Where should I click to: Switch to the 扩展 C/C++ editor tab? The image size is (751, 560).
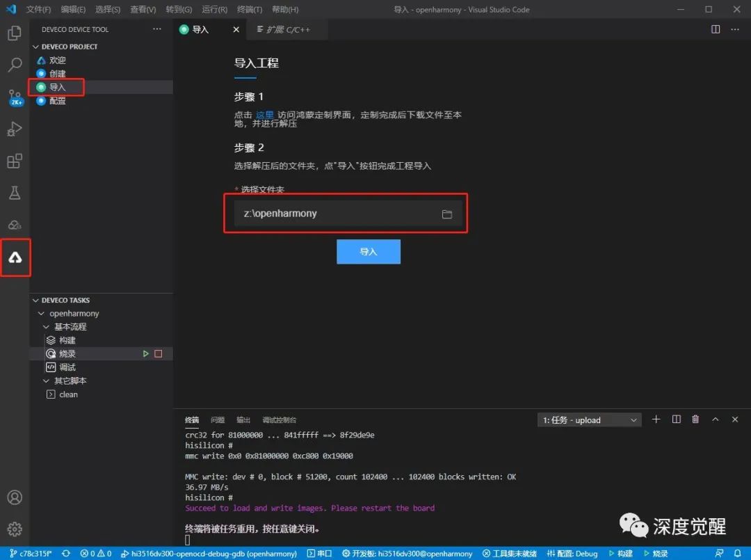[287, 30]
